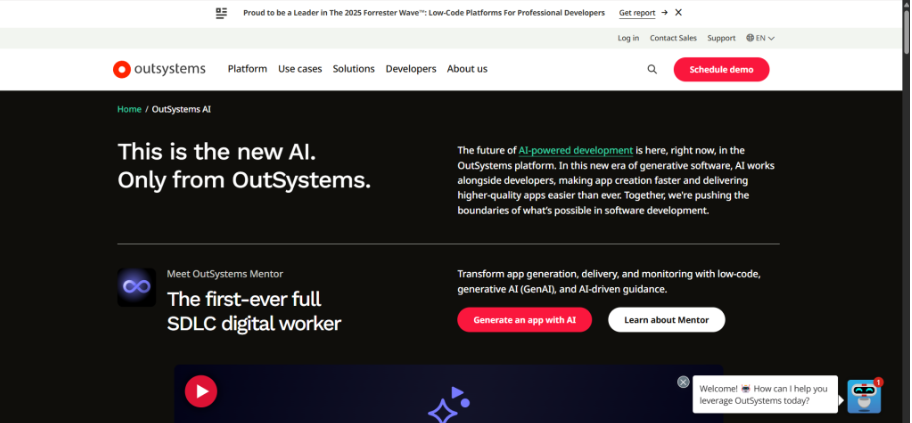Open the search magnifier icon
The width and height of the screenshot is (912, 423).
[652, 69]
